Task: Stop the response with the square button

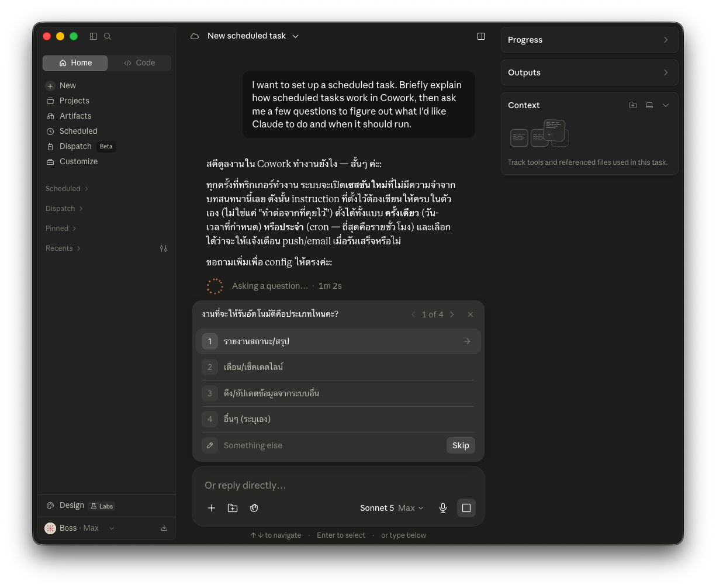Action: point(466,508)
